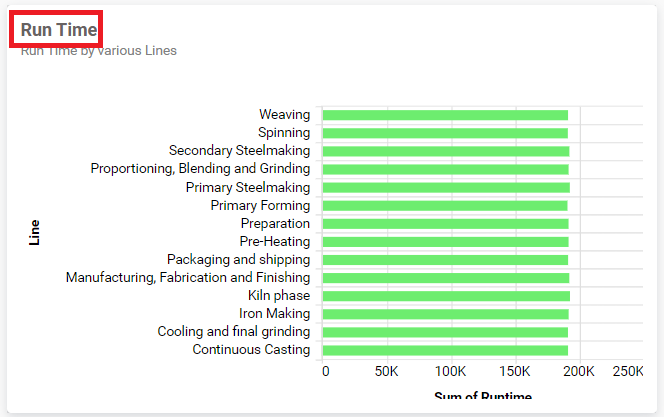Click the Packaging and shipping label
This screenshot has width=664, height=417.
tap(238, 259)
